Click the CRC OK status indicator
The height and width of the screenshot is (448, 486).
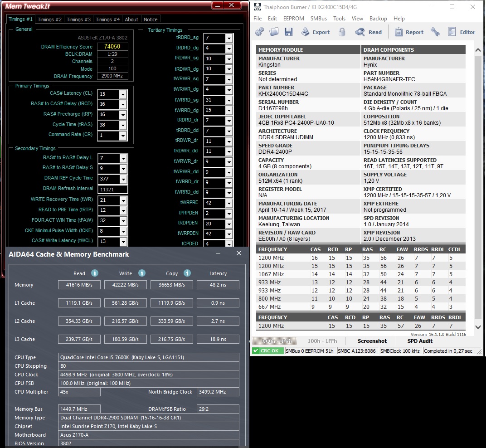click(x=268, y=351)
